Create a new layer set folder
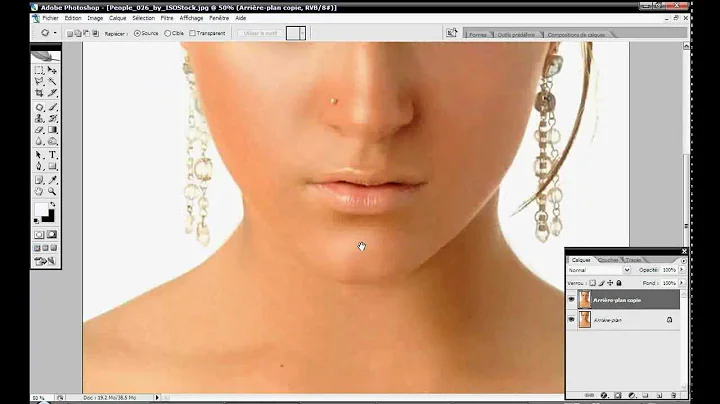Screen dimensions: 720x404 coord(645,395)
